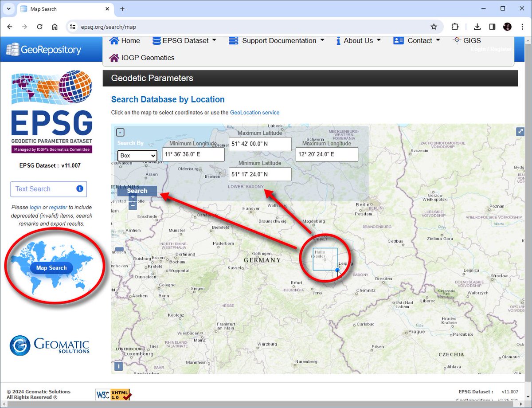Click the Maximum Latitude field
The image size is (532, 408).
click(260, 144)
